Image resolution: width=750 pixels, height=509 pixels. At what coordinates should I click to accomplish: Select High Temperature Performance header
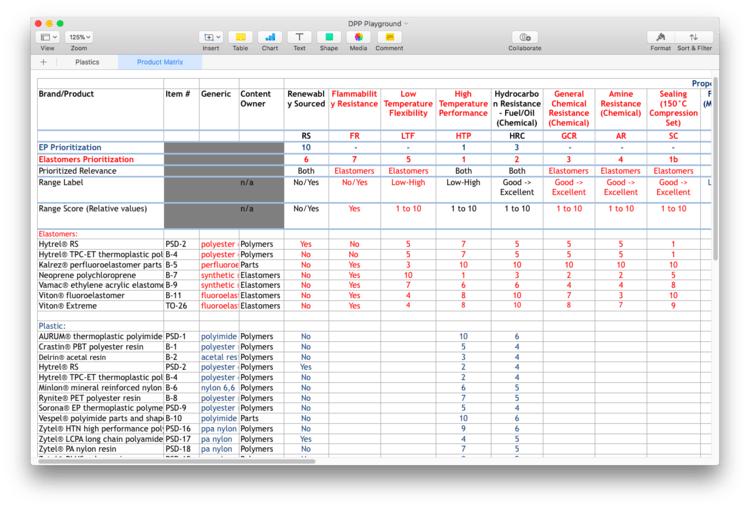[x=463, y=109]
